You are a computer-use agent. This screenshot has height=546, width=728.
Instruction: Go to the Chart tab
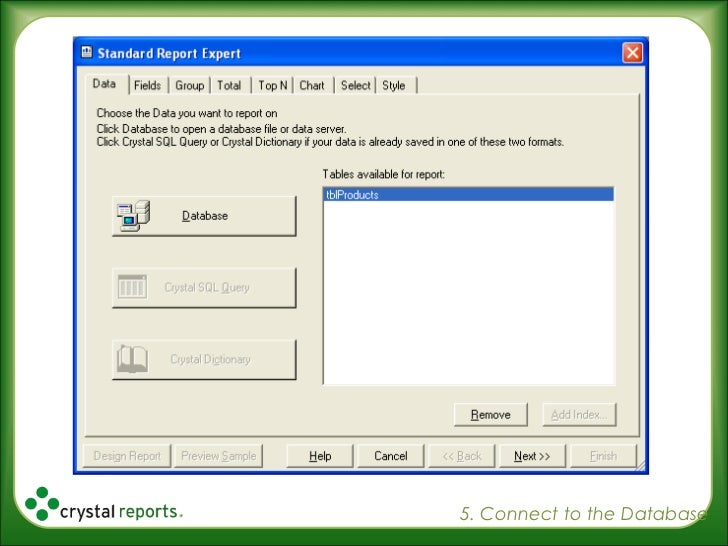pos(312,85)
